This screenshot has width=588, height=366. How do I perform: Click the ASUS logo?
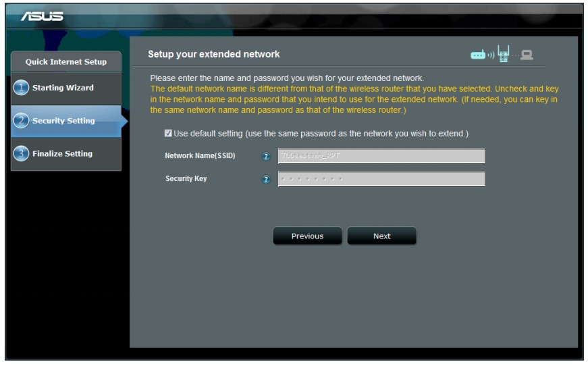click(x=42, y=16)
